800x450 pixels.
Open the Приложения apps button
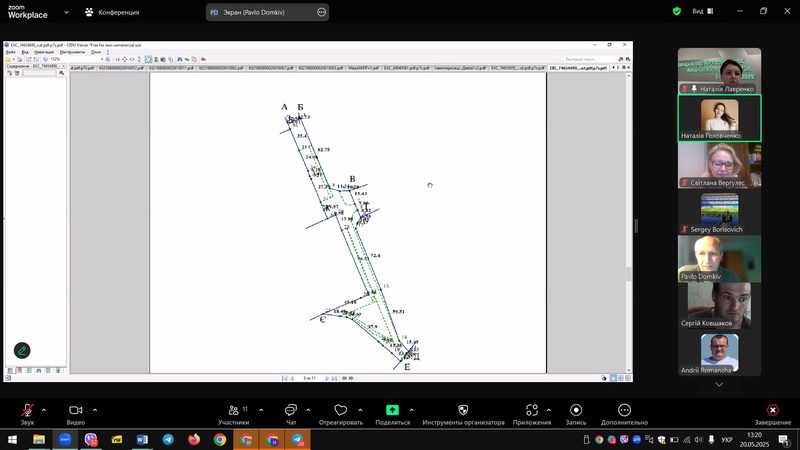532,414
